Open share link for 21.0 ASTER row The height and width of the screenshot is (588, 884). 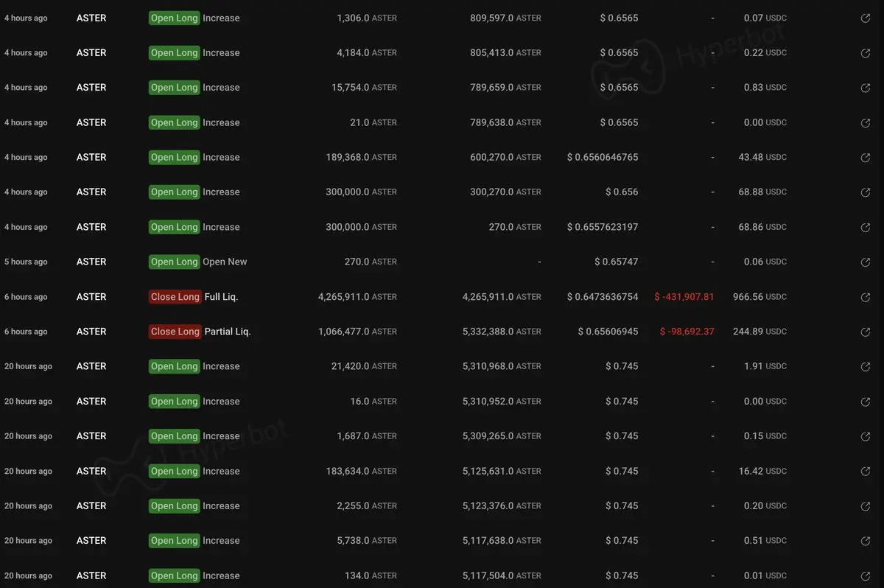pyautogui.click(x=866, y=123)
